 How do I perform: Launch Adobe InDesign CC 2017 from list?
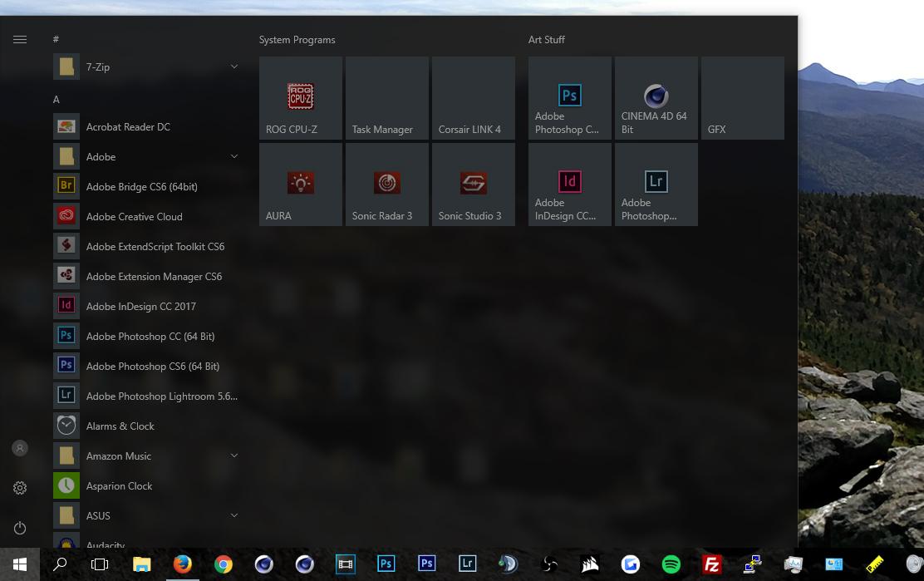[147, 307]
